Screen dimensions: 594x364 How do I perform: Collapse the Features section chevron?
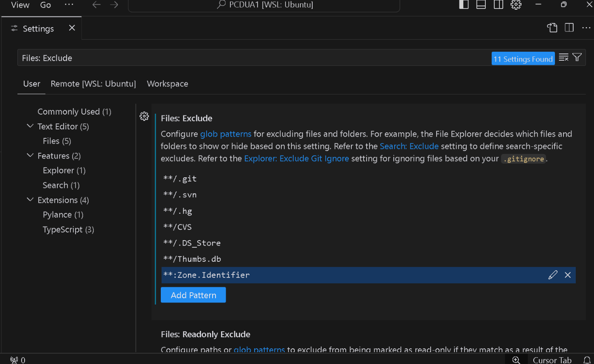pyautogui.click(x=30, y=156)
